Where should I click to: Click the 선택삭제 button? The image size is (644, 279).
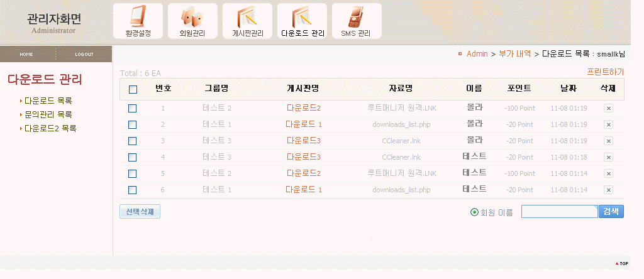coord(140,212)
